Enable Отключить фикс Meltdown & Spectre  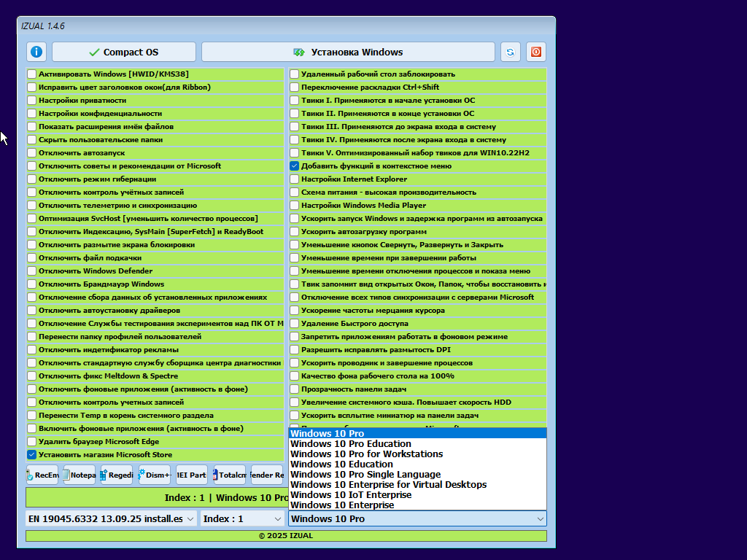(32, 376)
